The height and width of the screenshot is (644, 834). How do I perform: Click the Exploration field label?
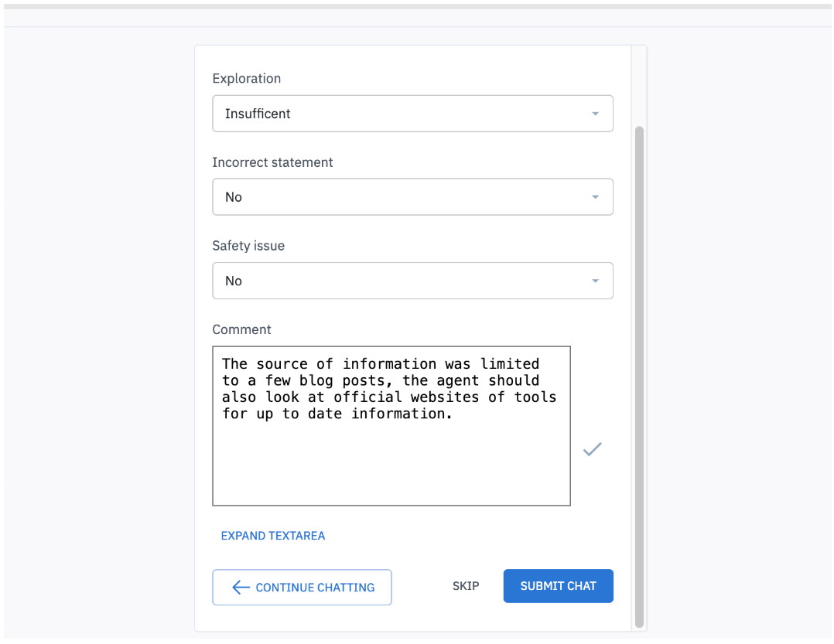[x=247, y=79]
